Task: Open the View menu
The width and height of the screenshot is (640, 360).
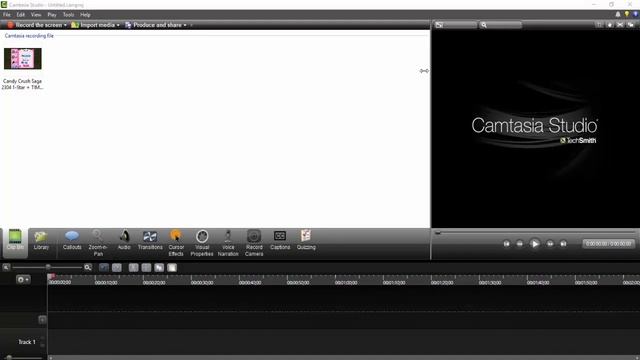Action: coord(36,15)
